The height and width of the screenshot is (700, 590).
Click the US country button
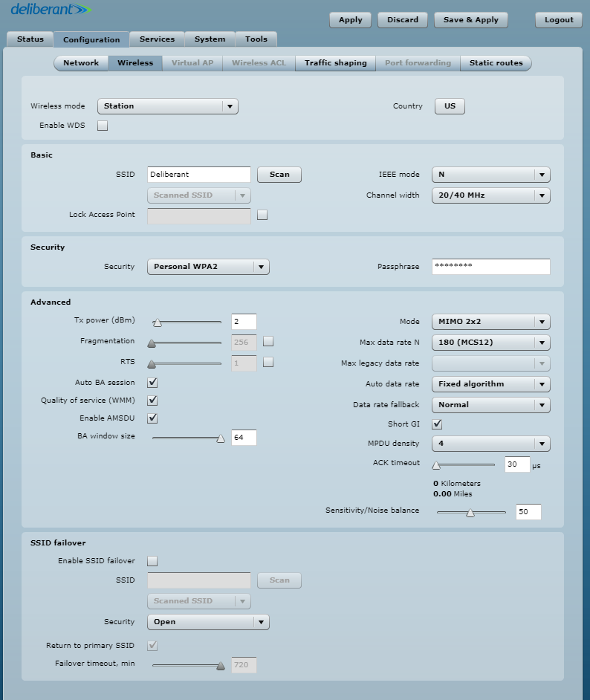click(450, 106)
